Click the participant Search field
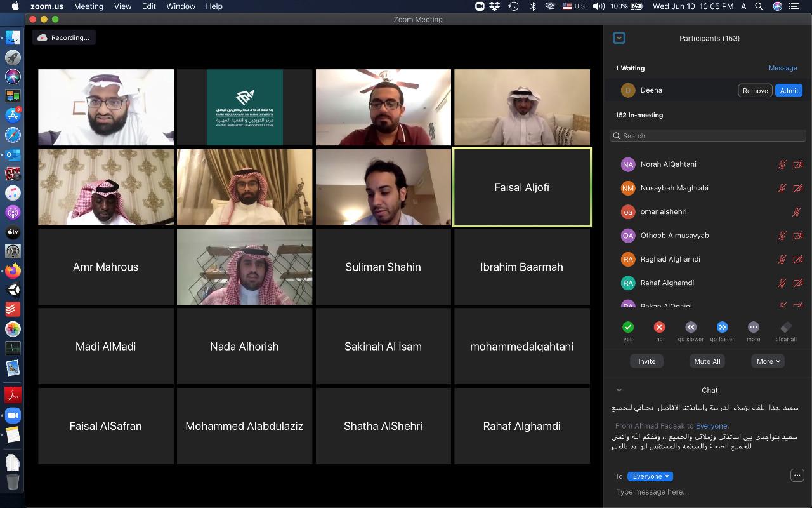 coord(707,136)
